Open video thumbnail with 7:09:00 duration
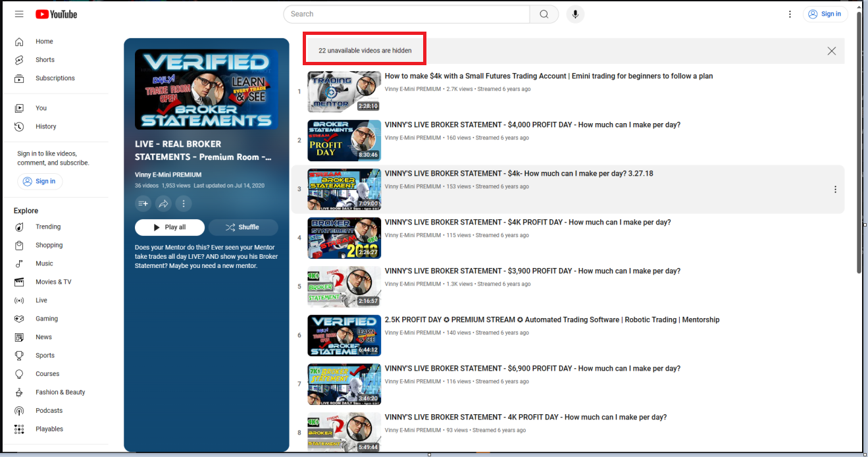868x457 pixels. tap(344, 189)
